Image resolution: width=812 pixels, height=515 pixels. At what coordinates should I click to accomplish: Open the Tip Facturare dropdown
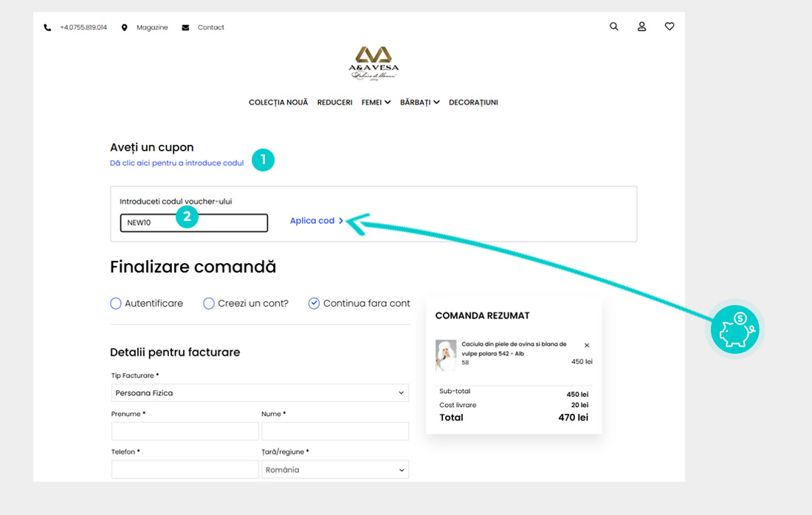coord(260,393)
